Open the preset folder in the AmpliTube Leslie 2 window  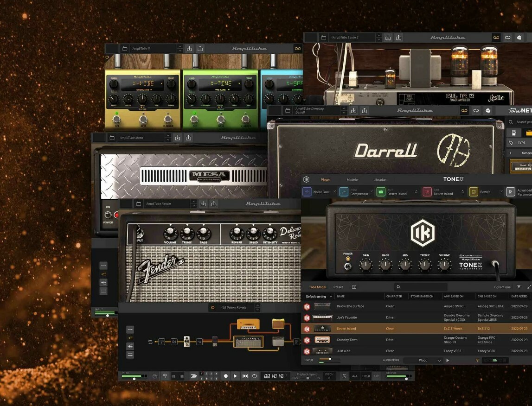click(323, 37)
